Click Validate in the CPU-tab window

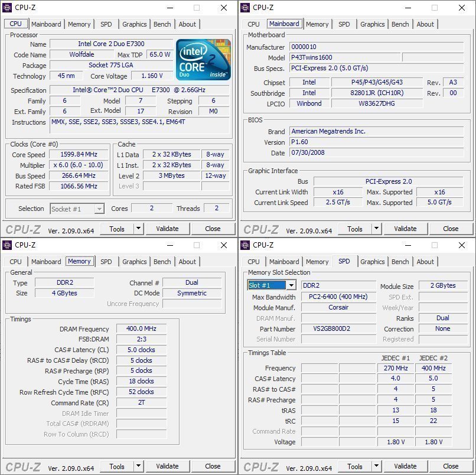point(168,229)
